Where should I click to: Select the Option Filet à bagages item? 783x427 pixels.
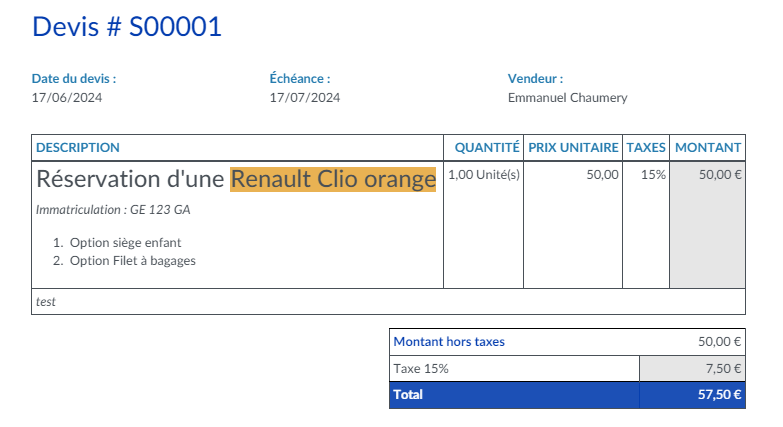tap(132, 261)
